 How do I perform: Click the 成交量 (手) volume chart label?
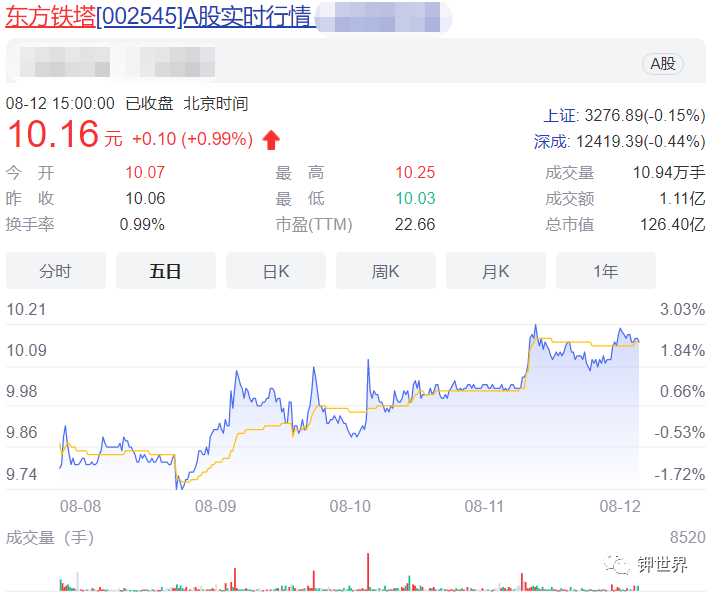pos(50,538)
